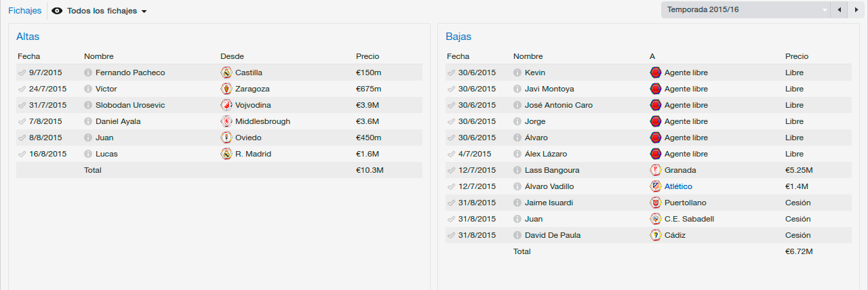
Task: Open info icon next to Slobodan Urosevic
Action: tap(88, 105)
